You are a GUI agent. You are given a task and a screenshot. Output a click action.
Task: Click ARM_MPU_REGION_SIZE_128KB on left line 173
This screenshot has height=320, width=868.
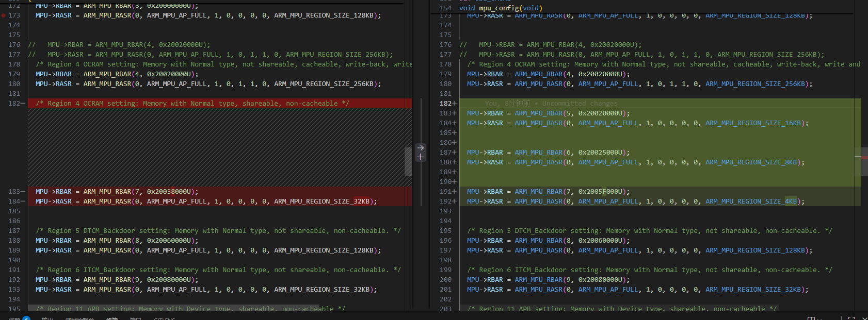(324, 15)
